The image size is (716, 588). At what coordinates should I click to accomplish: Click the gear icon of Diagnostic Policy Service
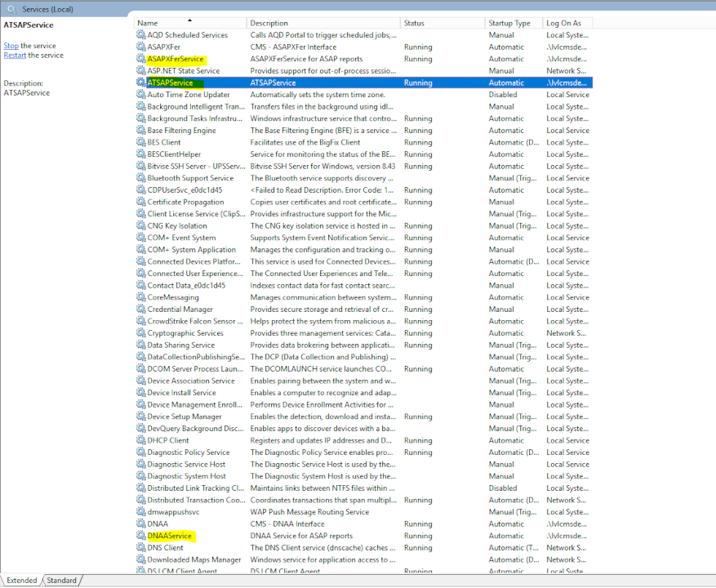tap(140, 452)
